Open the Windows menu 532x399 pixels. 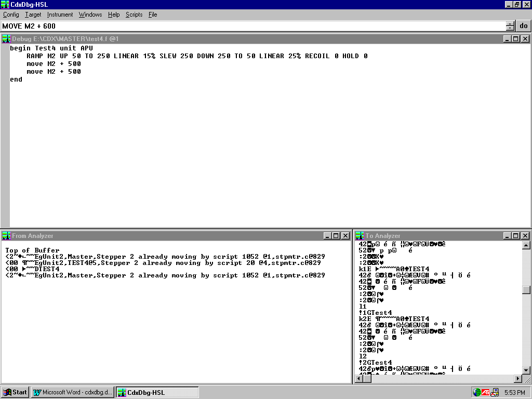coord(90,15)
